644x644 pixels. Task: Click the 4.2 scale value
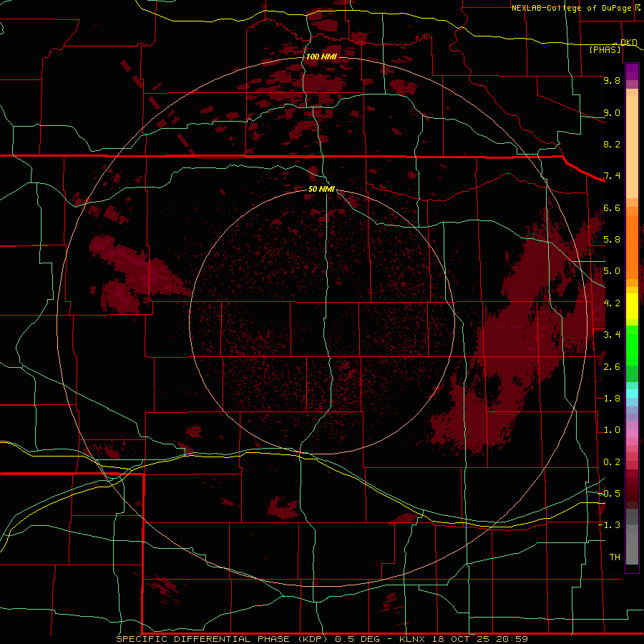coord(612,303)
